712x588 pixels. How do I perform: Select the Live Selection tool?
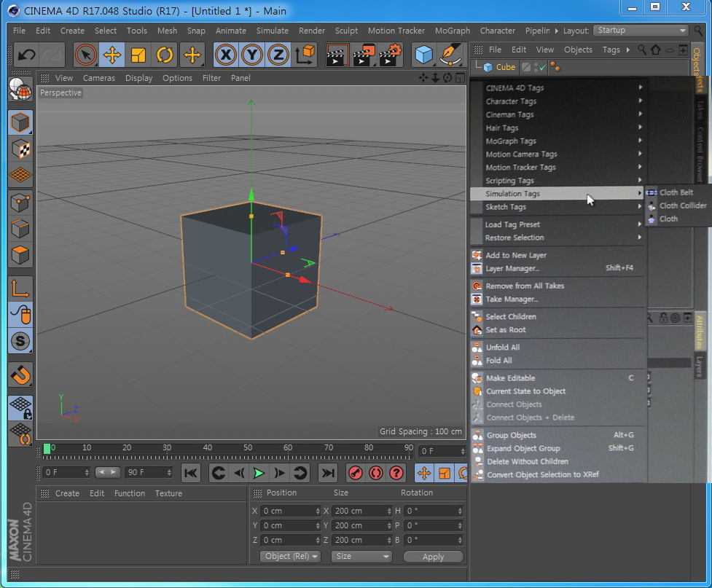click(x=85, y=55)
